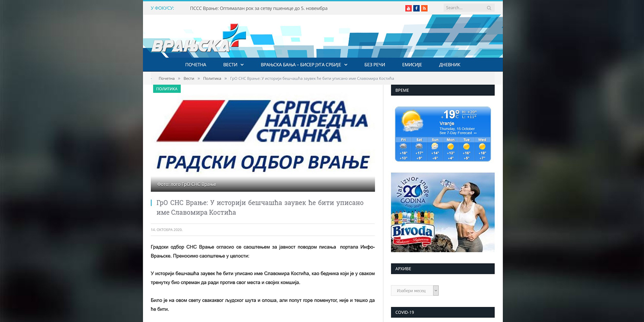The width and height of the screenshot is (644, 322).
Task: Click the Архиве sidebar heading
Action: tap(443, 269)
